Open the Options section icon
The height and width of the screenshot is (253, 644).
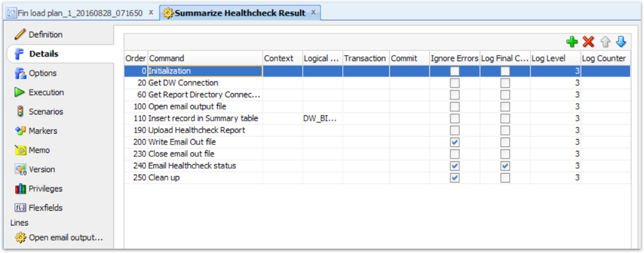tap(20, 73)
